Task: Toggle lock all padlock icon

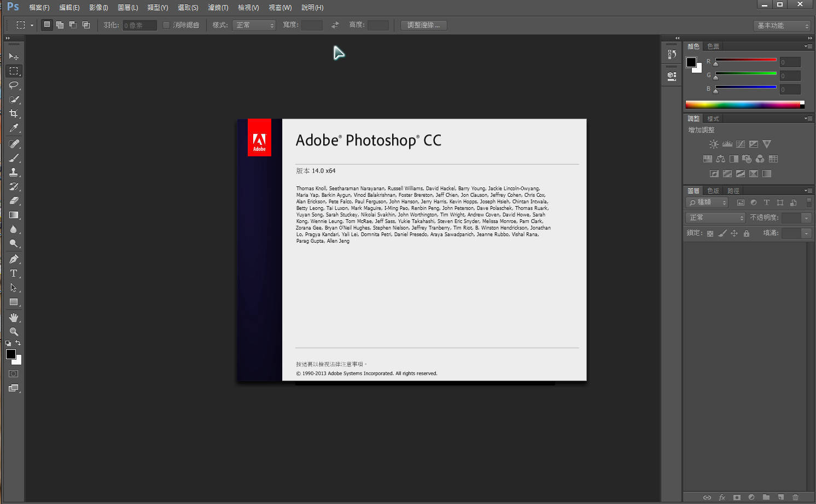Action: click(747, 233)
